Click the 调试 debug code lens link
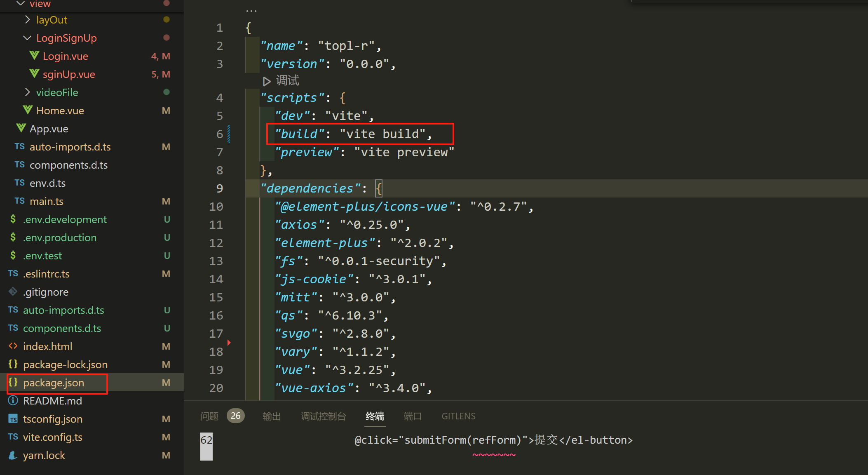The width and height of the screenshot is (868, 475). click(287, 80)
